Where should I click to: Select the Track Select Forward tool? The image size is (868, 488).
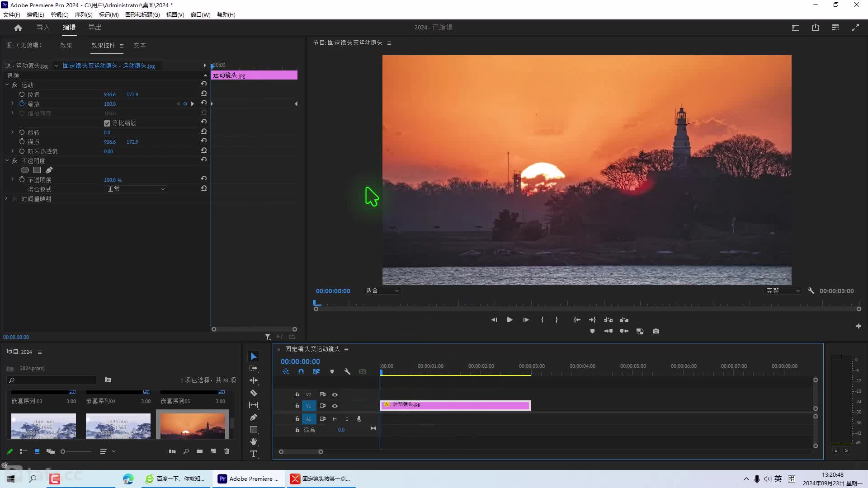click(x=254, y=368)
